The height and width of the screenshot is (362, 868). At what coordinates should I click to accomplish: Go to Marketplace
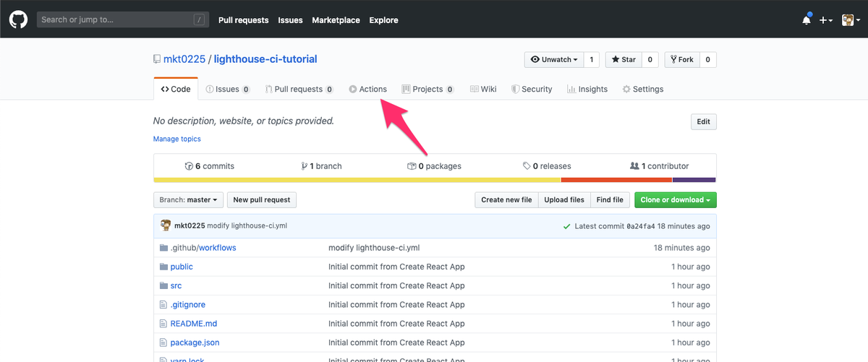point(336,20)
